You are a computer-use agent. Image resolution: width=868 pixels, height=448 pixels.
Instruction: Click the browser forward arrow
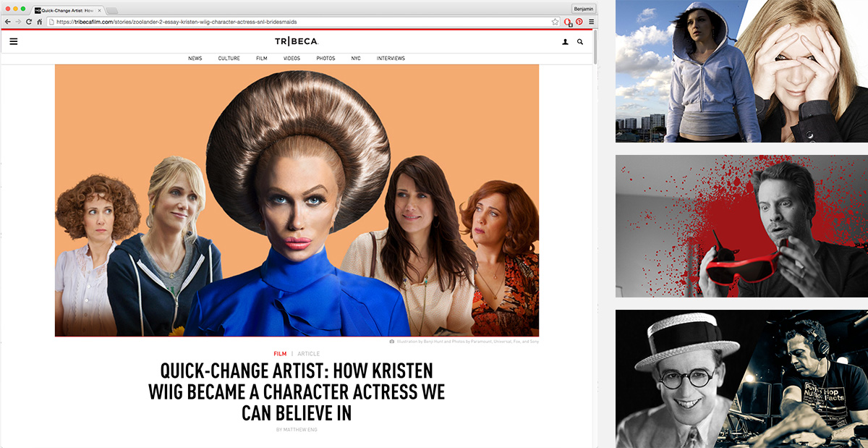click(x=18, y=22)
